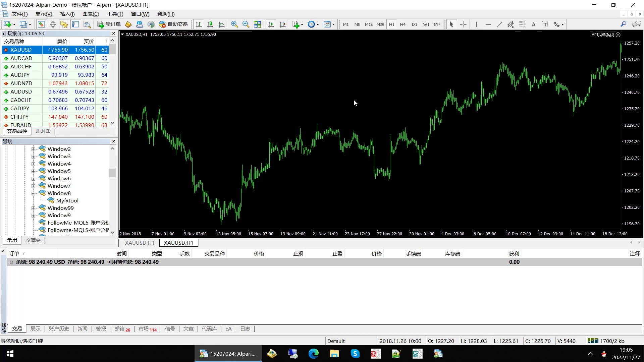The image size is (644, 362).
Task: Select AUDJPY in market watch list
Action: tap(20, 75)
